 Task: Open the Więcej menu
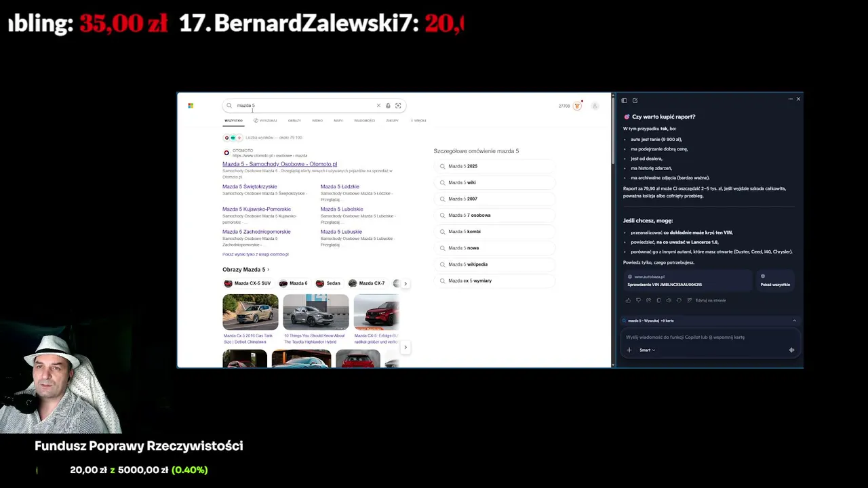tap(418, 121)
